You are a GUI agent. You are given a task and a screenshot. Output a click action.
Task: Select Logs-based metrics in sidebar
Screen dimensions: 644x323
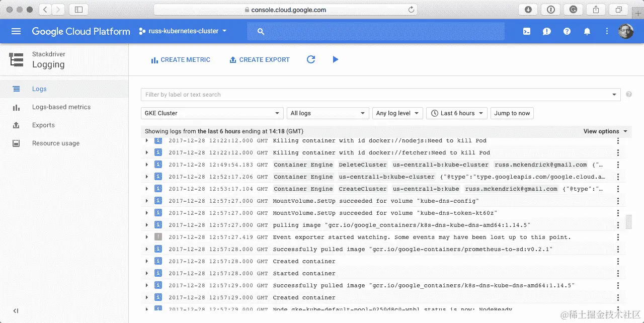(x=64, y=107)
